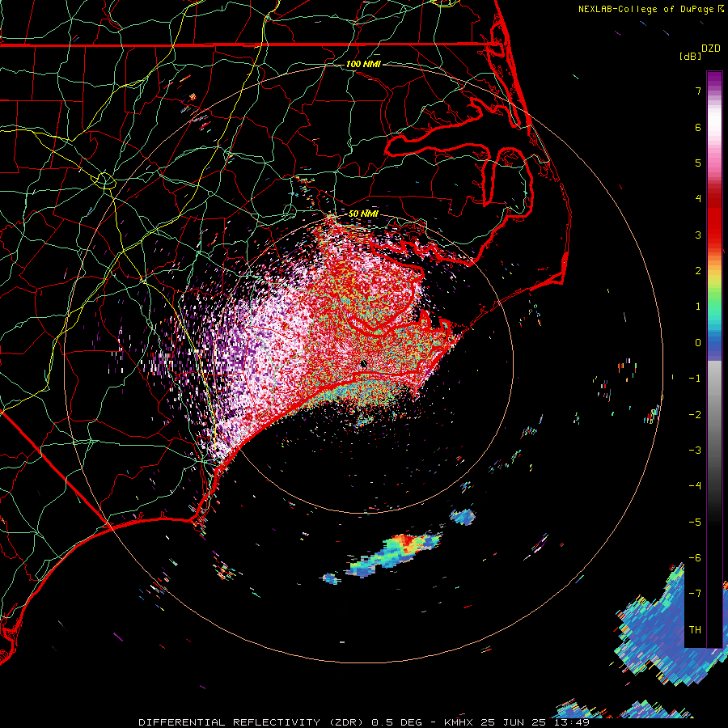This screenshot has width=728, height=728.
Task: Click the -1 tick label on color scale
Action: (695, 379)
